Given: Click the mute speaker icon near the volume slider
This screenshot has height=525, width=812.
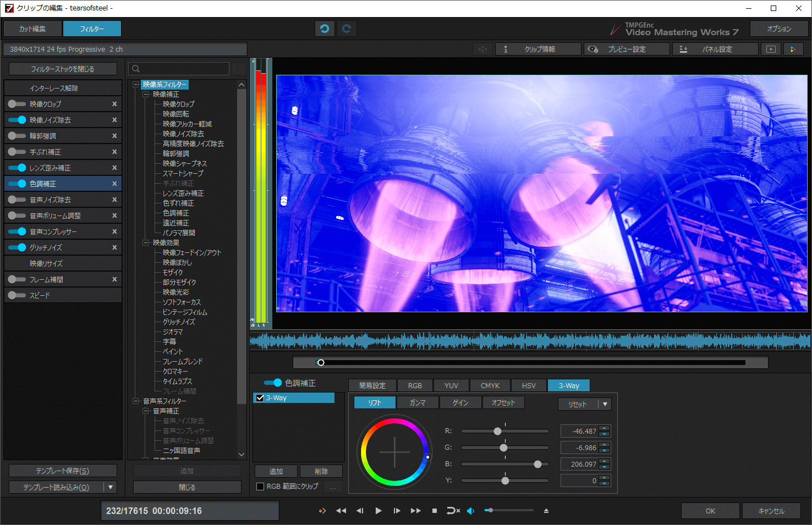Looking at the screenshot, I should coord(470,510).
